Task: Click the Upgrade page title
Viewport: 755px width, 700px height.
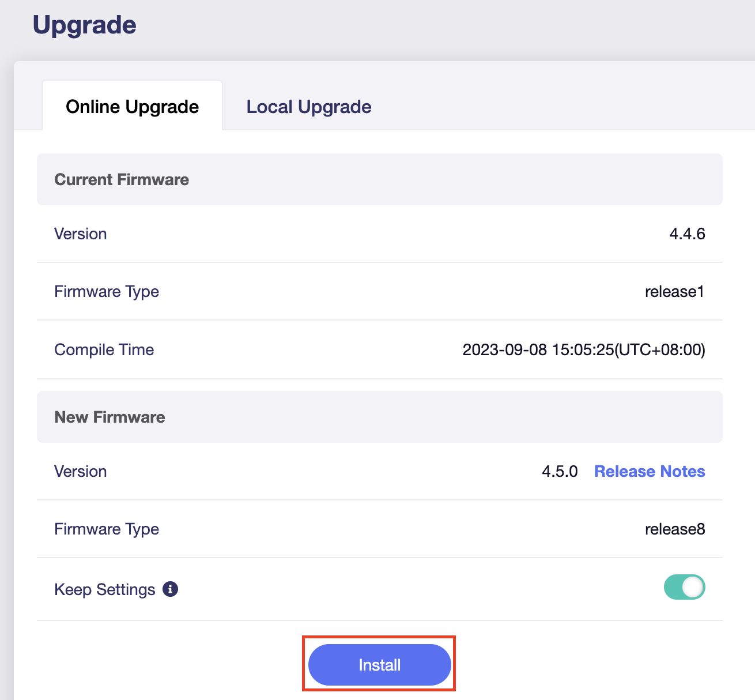Action: [85, 24]
